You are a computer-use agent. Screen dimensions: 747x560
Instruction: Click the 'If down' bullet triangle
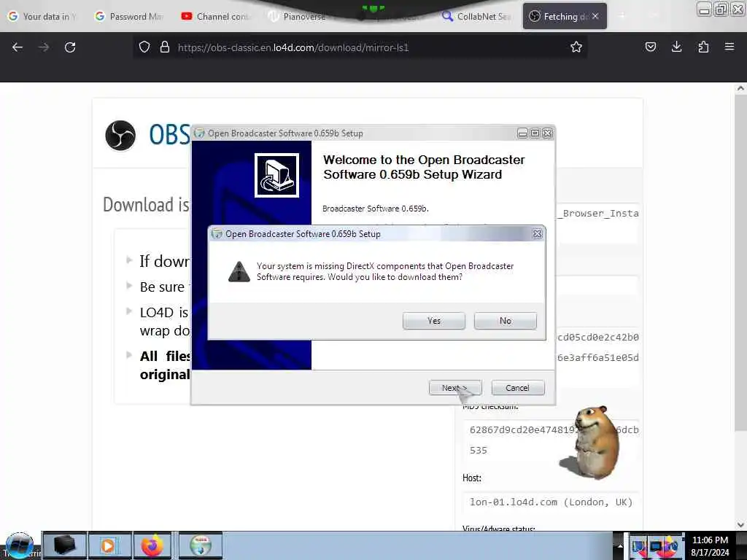point(128,260)
